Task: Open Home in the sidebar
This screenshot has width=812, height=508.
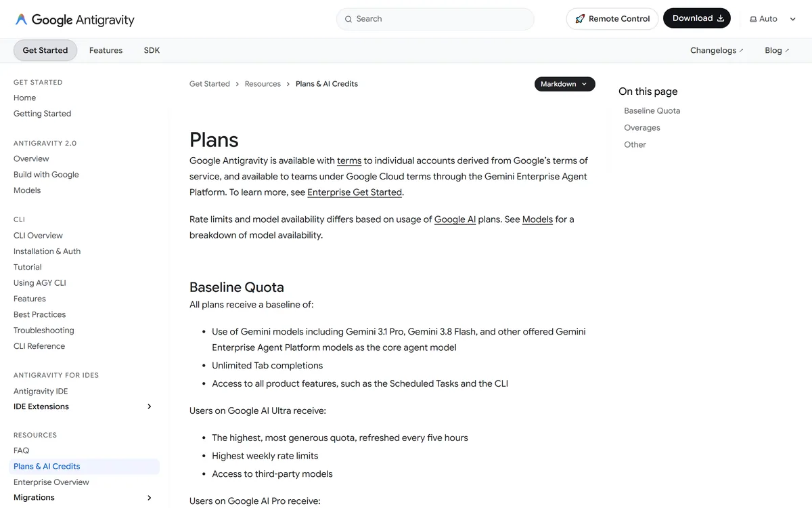Action: (x=25, y=98)
